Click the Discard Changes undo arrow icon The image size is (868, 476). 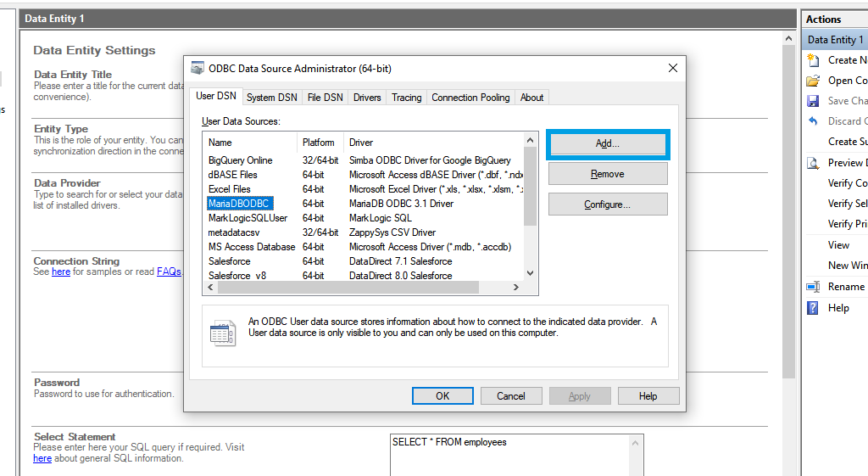click(x=813, y=121)
